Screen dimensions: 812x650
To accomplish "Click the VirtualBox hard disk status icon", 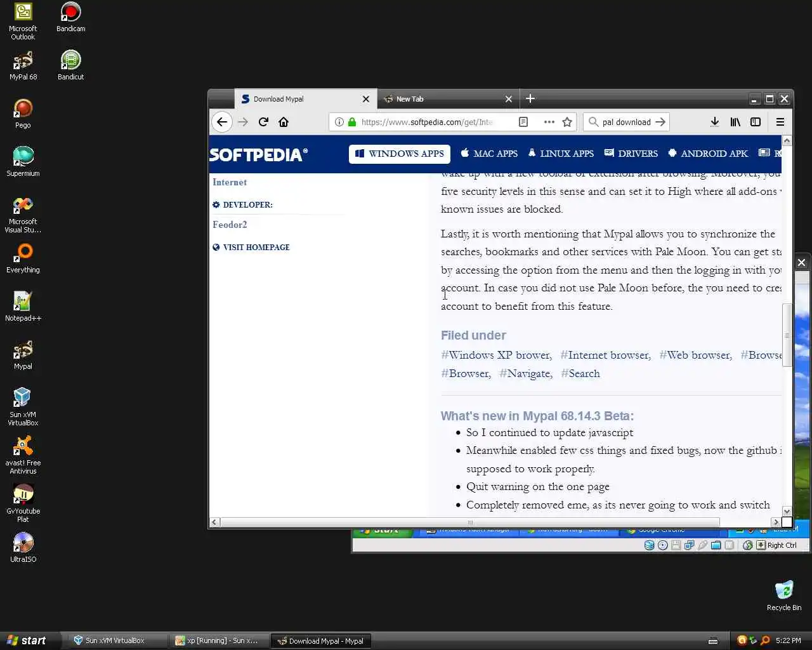I will pos(649,545).
